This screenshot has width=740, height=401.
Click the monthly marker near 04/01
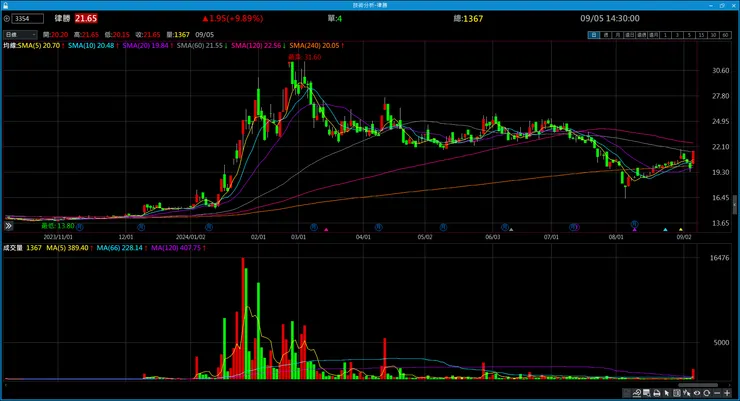click(x=378, y=227)
